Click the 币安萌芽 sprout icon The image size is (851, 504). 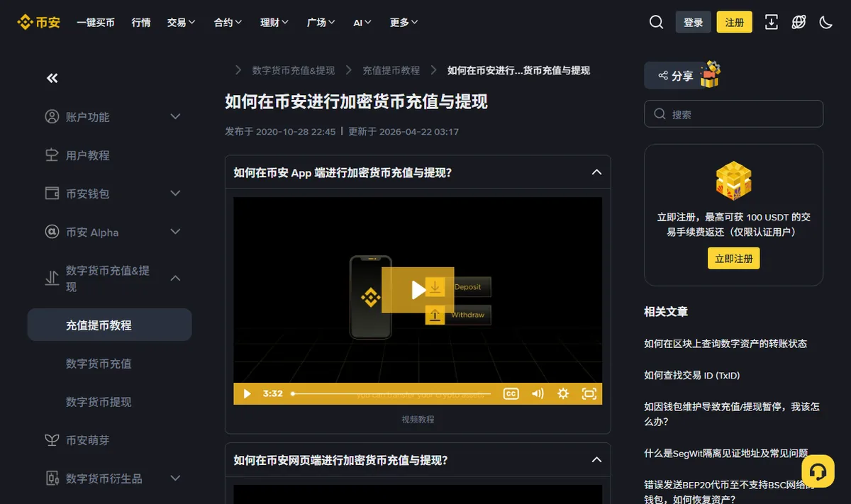click(52, 440)
